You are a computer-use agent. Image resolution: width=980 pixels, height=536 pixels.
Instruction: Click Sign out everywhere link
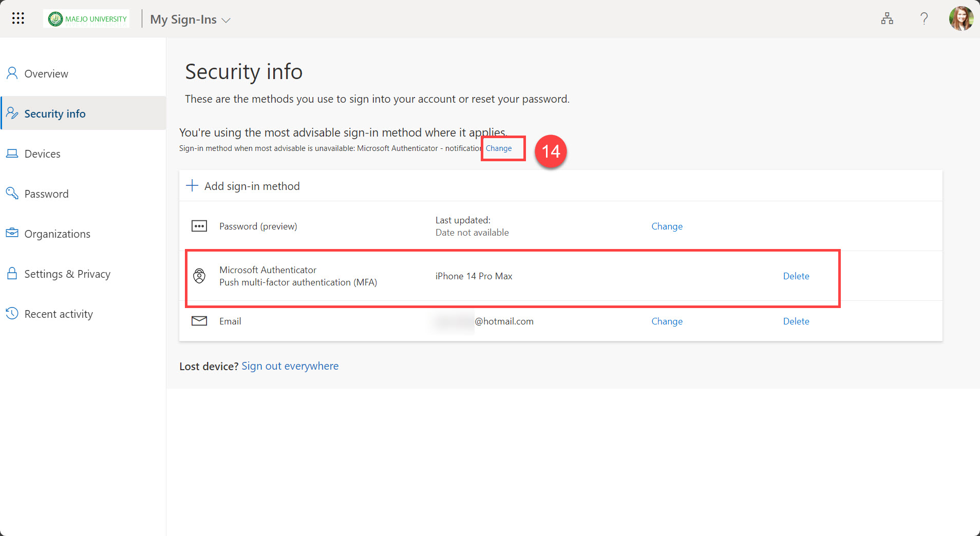pyautogui.click(x=290, y=366)
